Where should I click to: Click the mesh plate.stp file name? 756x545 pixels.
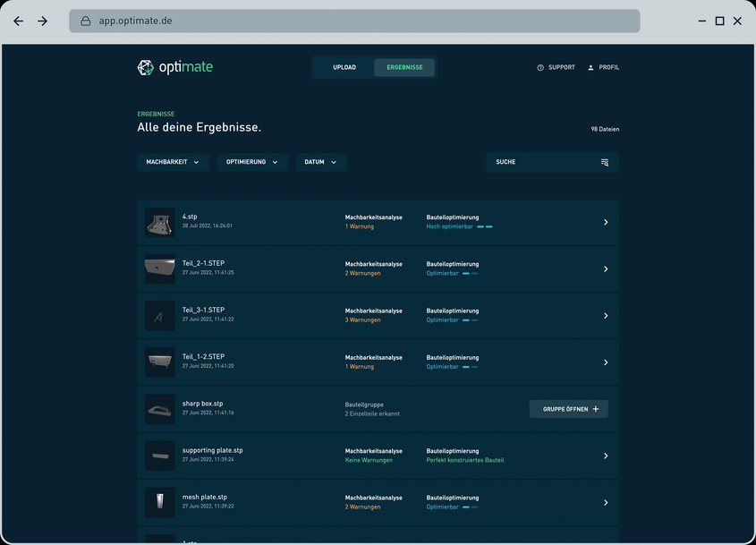(x=204, y=497)
